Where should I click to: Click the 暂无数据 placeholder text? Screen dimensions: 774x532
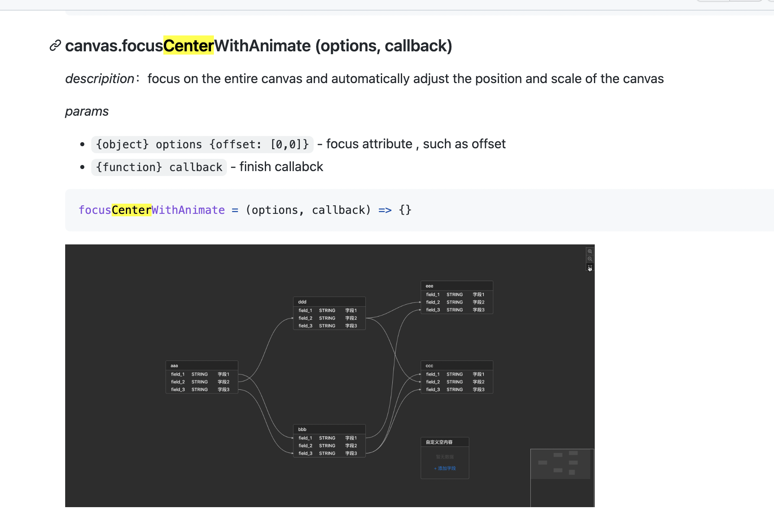[444, 456]
